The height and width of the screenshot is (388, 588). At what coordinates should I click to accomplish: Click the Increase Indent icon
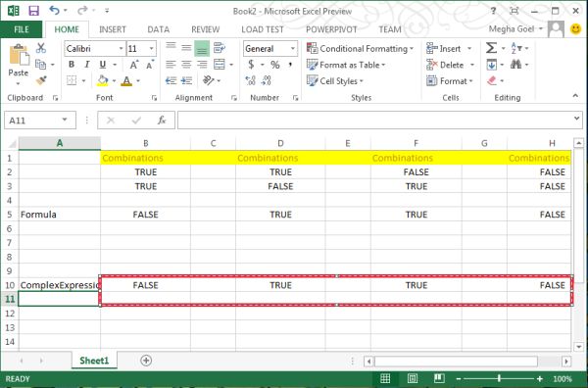[x=187, y=80]
